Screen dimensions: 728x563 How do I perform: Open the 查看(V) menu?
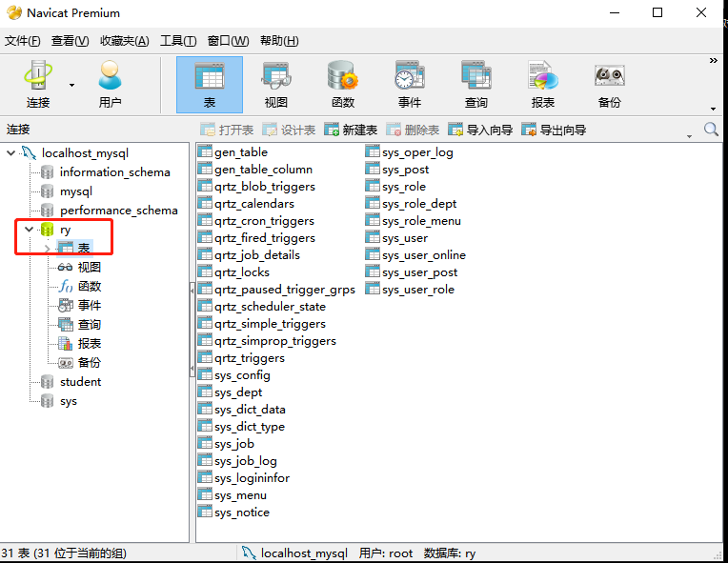(70, 41)
